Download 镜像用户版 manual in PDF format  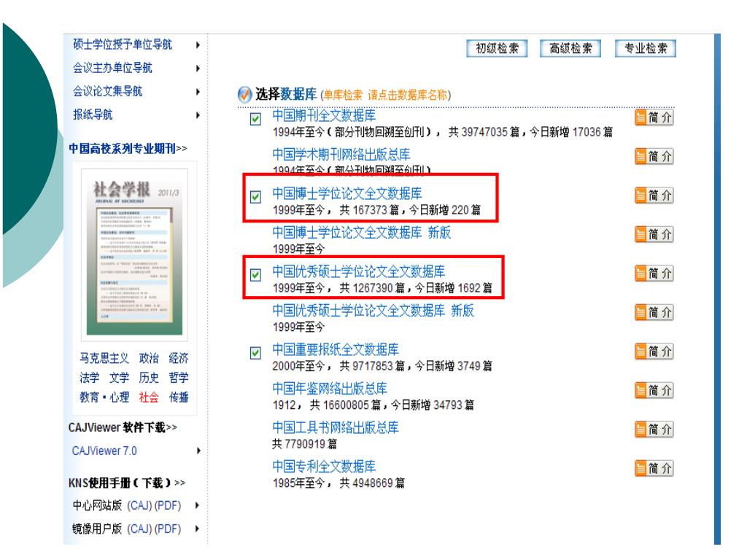(x=168, y=529)
